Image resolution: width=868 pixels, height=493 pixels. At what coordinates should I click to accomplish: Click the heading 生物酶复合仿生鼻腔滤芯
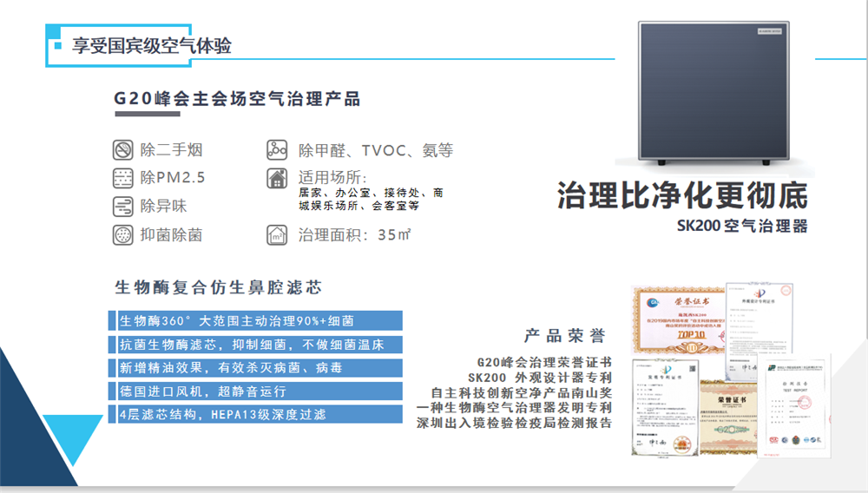pyautogui.click(x=219, y=287)
